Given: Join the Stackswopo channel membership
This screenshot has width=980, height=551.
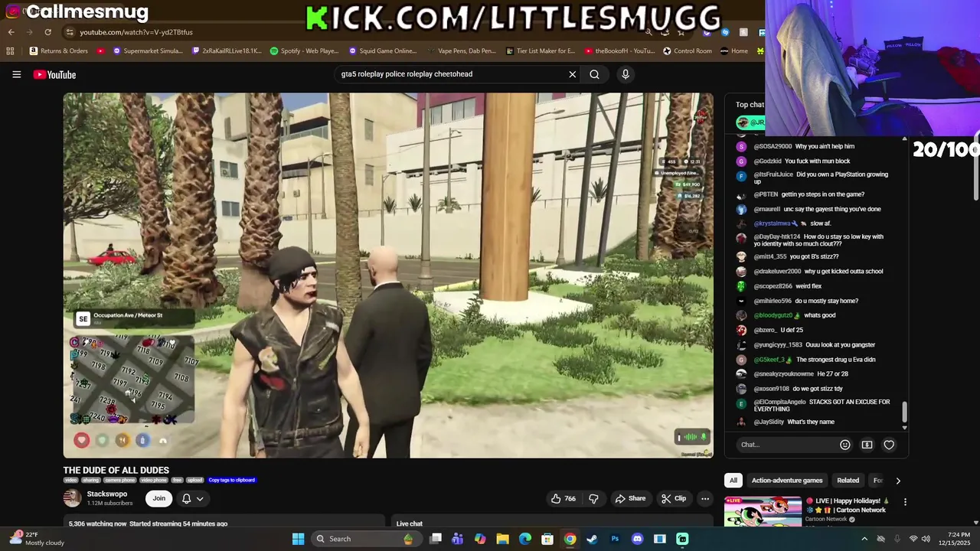Looking at the screenshot, I should pos(158,498).
